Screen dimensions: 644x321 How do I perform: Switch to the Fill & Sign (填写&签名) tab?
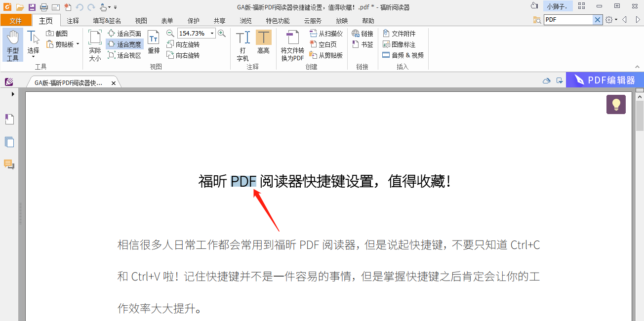107,21
